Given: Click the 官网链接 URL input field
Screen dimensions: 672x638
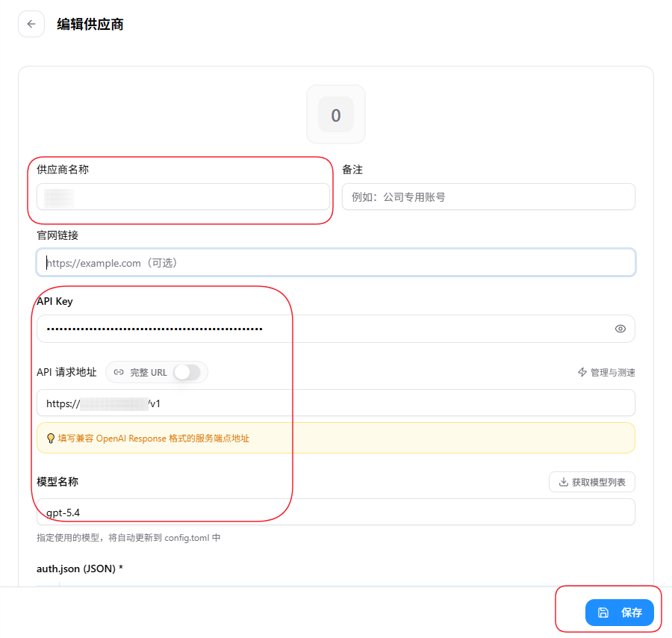Looking at the screenshot, I should [x=336, y=263].
